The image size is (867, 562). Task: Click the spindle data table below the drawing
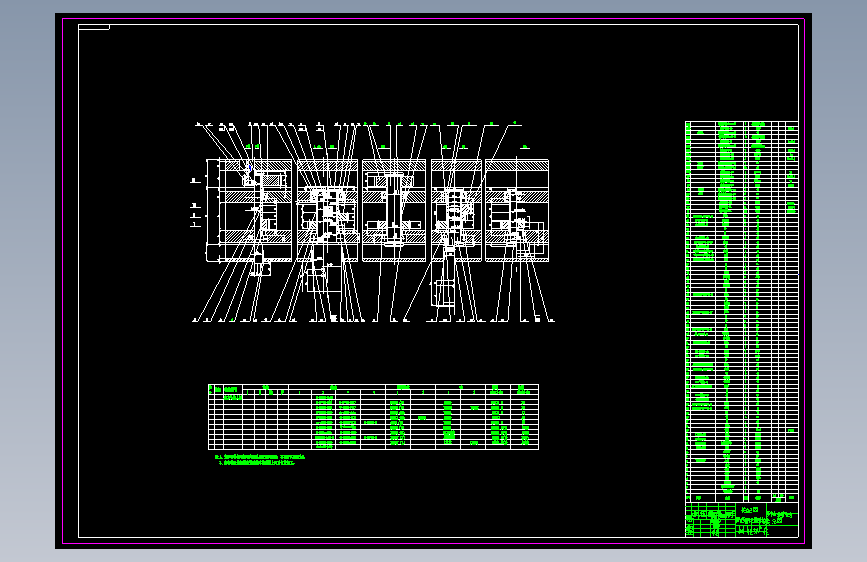(373, 417)
